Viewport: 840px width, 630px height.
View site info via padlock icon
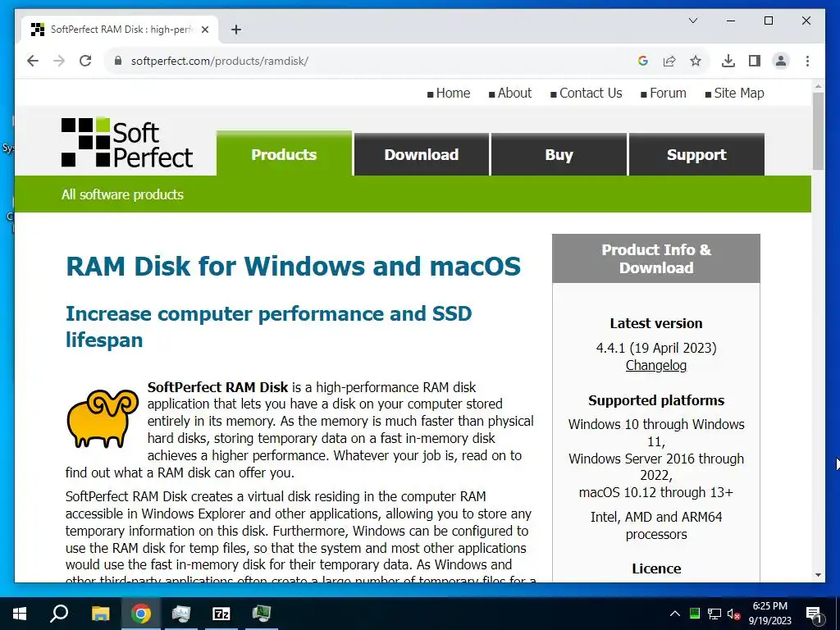tap(118, 61)
